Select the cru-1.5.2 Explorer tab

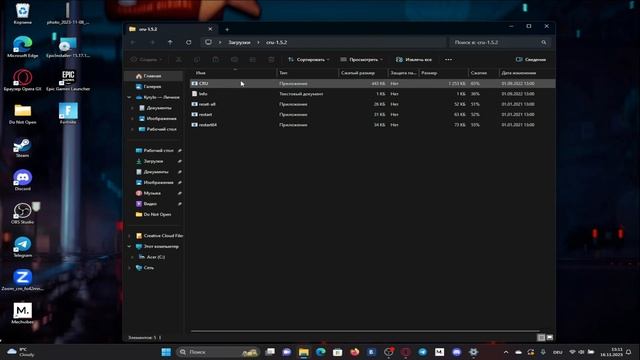pyautogui.click(x=171, y=29)
